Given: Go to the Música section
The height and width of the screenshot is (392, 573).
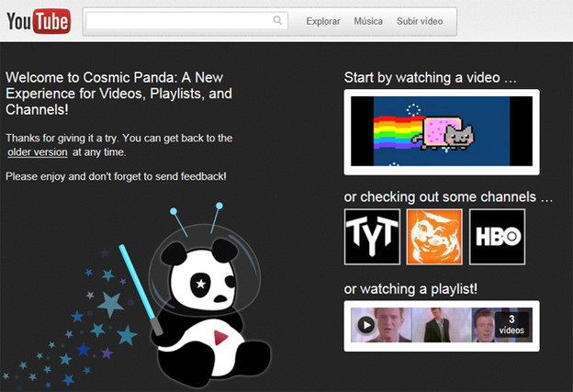Looking at the screenshot, I should (368, 21).
